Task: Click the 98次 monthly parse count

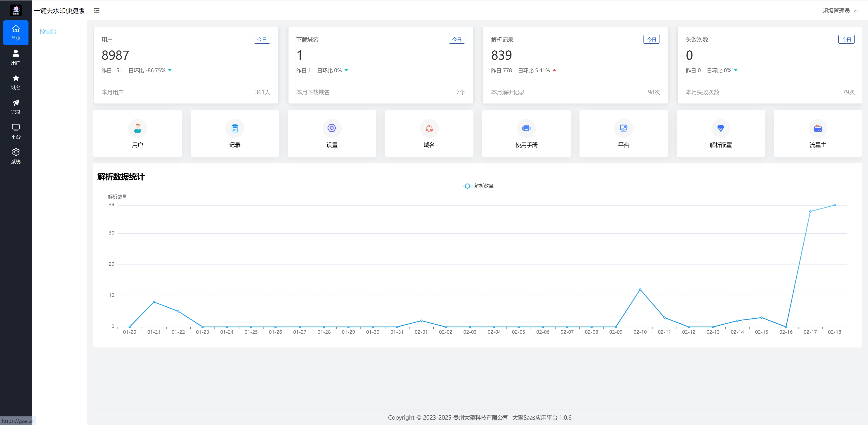Action: click(x=654, y=92)
